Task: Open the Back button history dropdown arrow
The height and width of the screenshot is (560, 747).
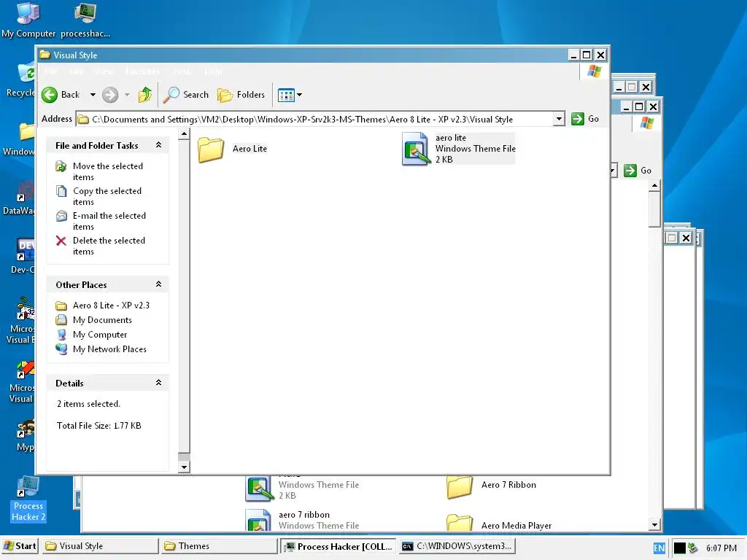Action: (93, 95)
